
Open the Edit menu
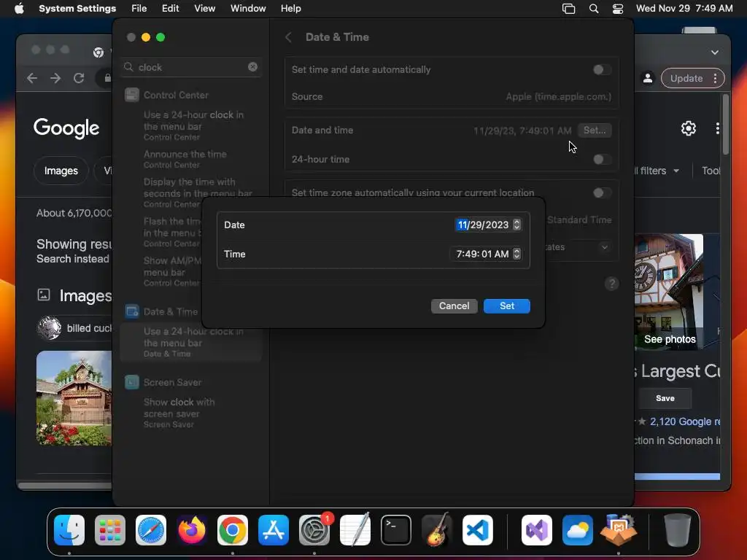(170, 9)
